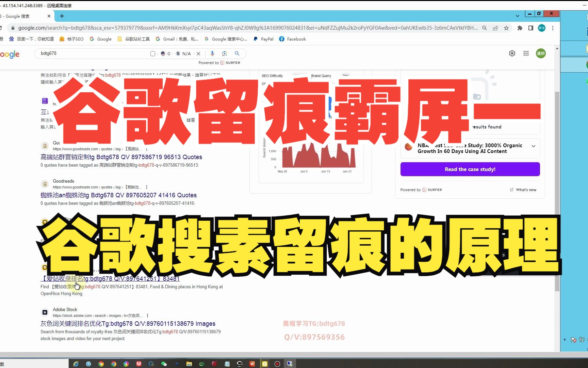Open 灰色词关键词排名优化 Images result
The width and height of the screenshot is (588, 368).
[128, 324]
